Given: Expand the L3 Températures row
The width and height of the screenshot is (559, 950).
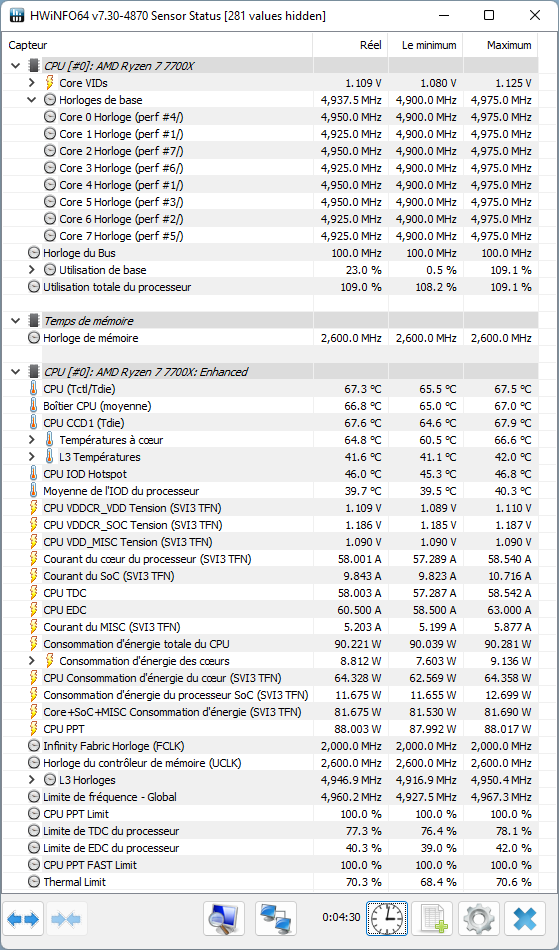Looking at the screenshot, I should coord(32,457).
